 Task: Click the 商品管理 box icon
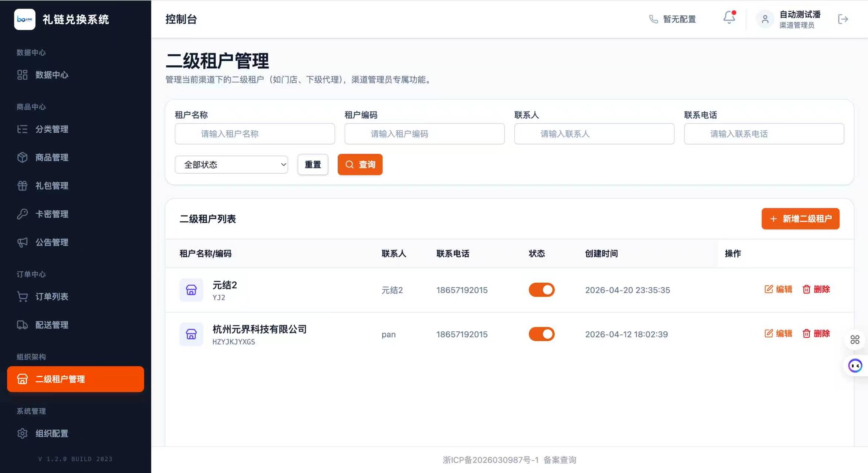coord(23,157)
